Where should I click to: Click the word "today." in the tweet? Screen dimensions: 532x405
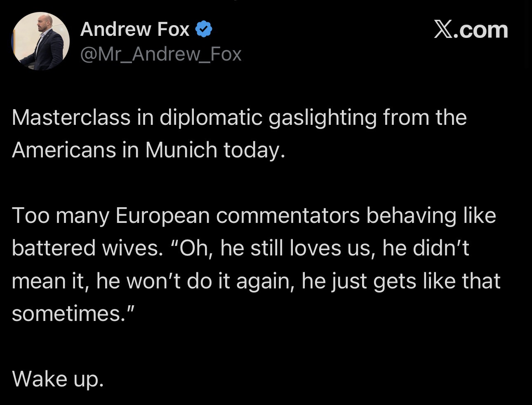tap(254, 150)
